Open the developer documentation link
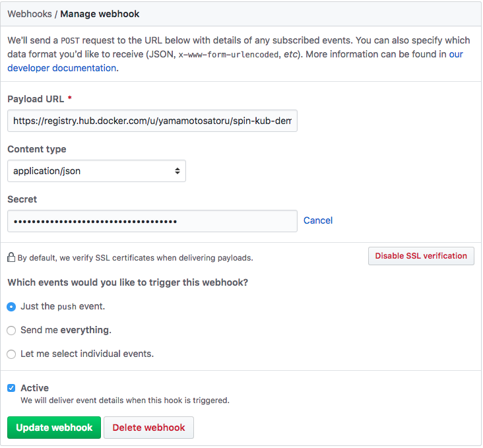Viewport: 483px width, 448px height. (x=62, y=68)
